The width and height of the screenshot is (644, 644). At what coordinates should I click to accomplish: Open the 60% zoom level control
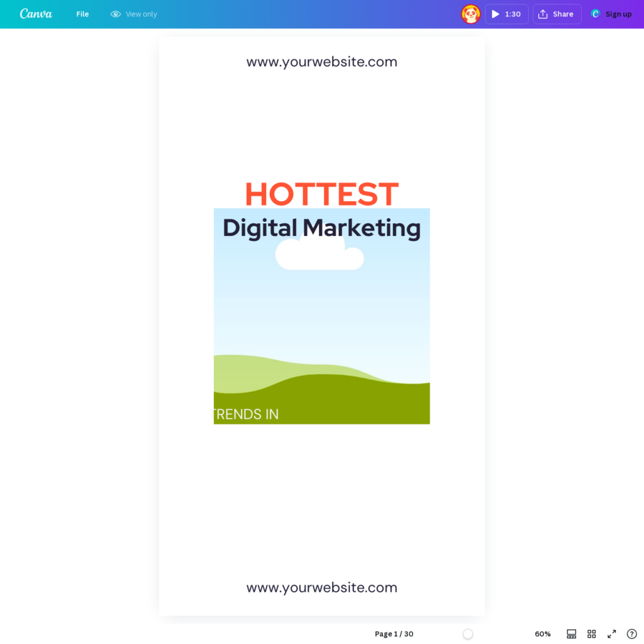coord(542,634)
